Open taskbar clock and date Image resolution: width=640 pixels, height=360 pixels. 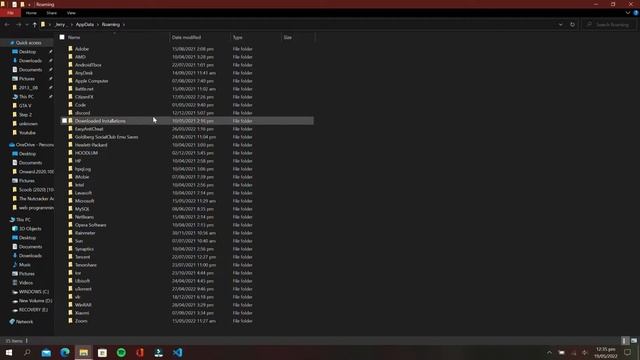pos(605,353)
